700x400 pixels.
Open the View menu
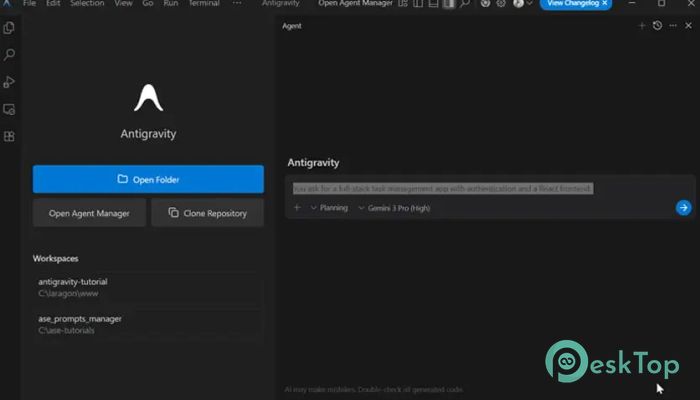pyautogui.click(x=123, y=3)
